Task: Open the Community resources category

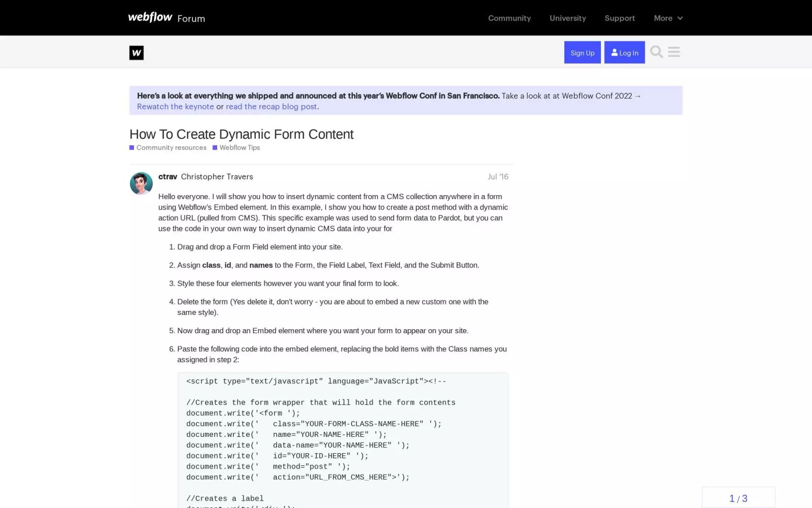Action: pyautogui.click(x=168, y=147)
